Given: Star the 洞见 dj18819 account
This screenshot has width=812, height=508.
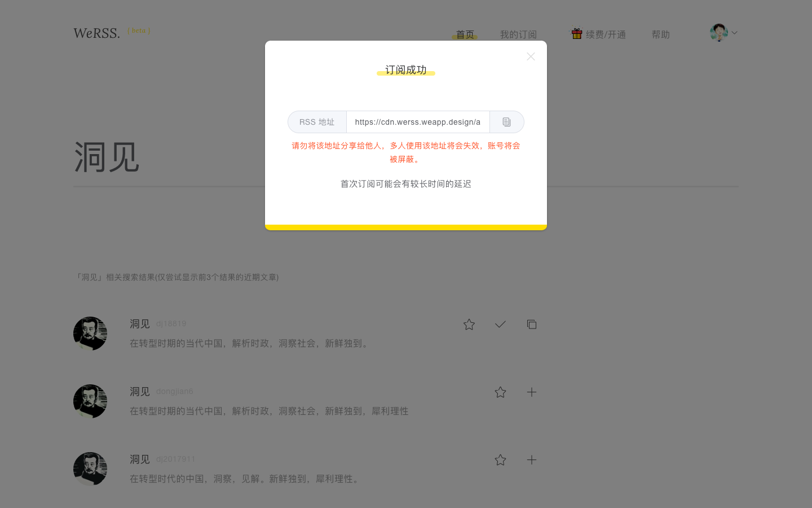Looking at the screenshot, I should coord(469,324).
